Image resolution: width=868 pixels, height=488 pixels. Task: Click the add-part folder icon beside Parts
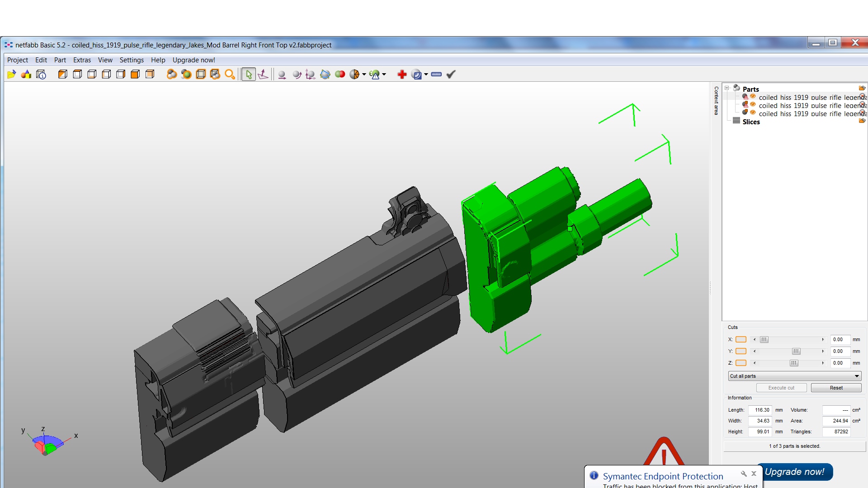pos(862,88)
